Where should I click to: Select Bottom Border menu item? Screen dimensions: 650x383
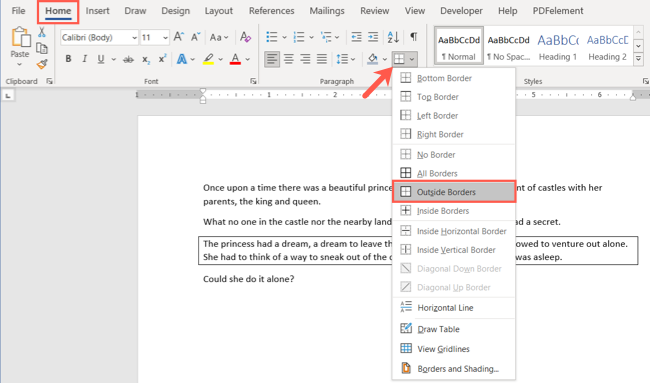coord(453,78)
